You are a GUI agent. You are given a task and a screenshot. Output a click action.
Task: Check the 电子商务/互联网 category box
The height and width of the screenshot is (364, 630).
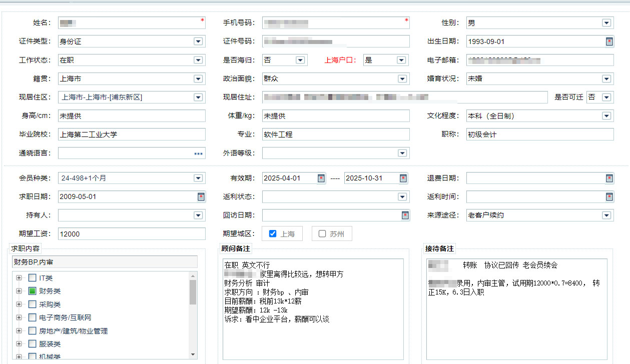point(32,317)
